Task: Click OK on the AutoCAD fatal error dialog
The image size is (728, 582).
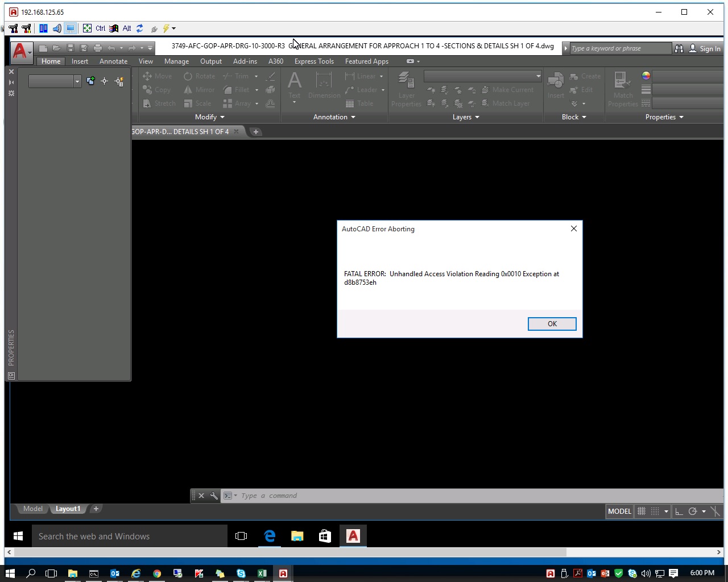Action: [x=551, y=323]
